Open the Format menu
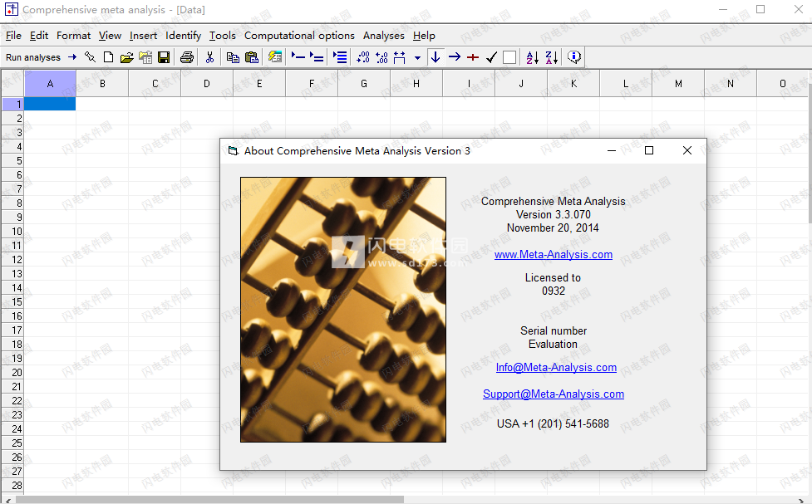 tap(73, 35)
